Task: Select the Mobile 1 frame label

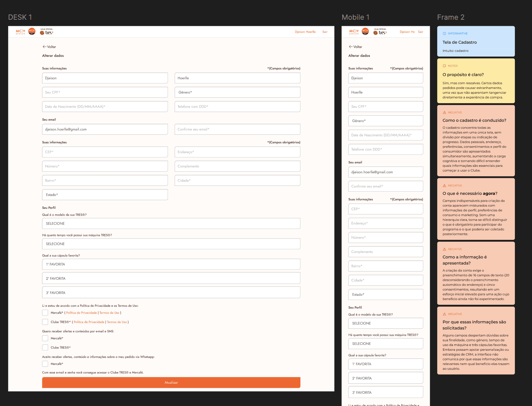Action: pos(355,17)
